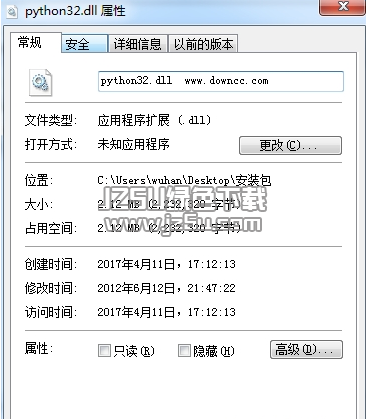Click the 更改(C)... button
Viewport: 366px width, 419px height.
click(x=290, y=145)
